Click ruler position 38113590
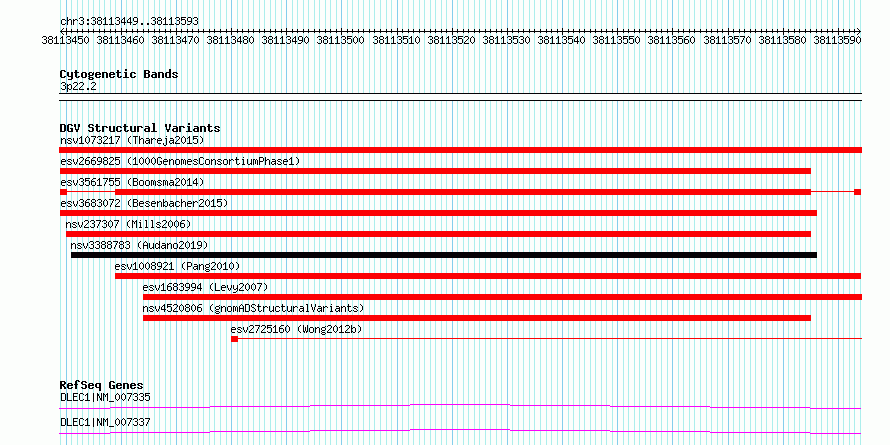Image resolution: width=890 pixels, height=445 pixels. 837,40
